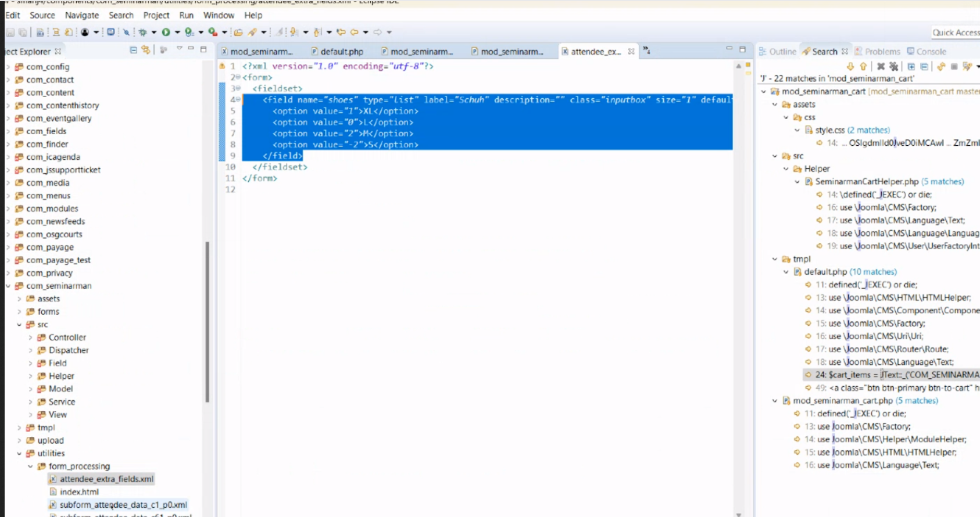This screenshot has width=980, height=517.
Task: Show next match with down arrow
Action: pyautogui.click(x=850, y=67)
